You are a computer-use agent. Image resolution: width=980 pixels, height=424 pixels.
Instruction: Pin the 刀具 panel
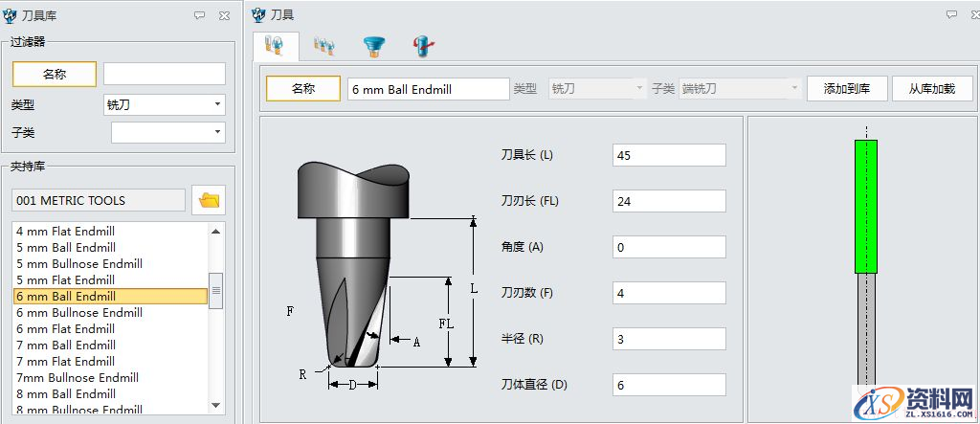coord(951,13)
